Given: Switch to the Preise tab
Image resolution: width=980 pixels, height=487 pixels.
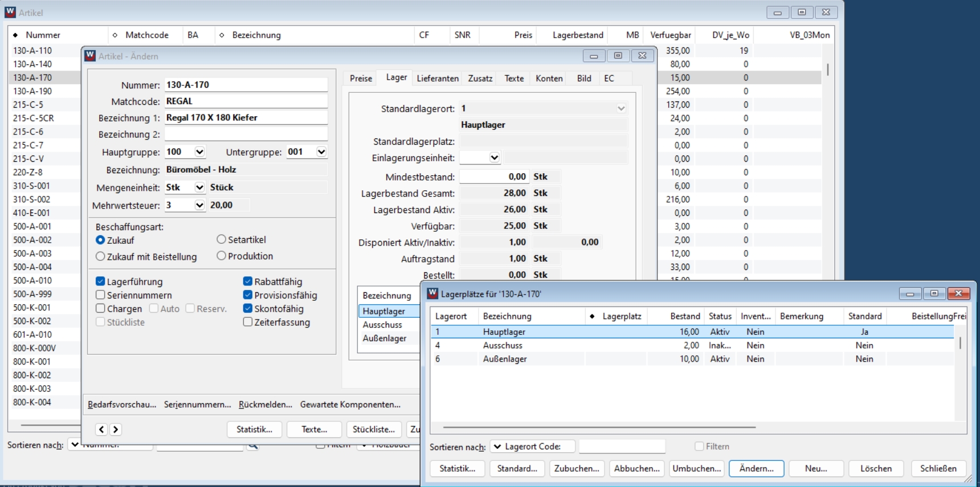Looking at the screenshot, I should pos(361,79).
